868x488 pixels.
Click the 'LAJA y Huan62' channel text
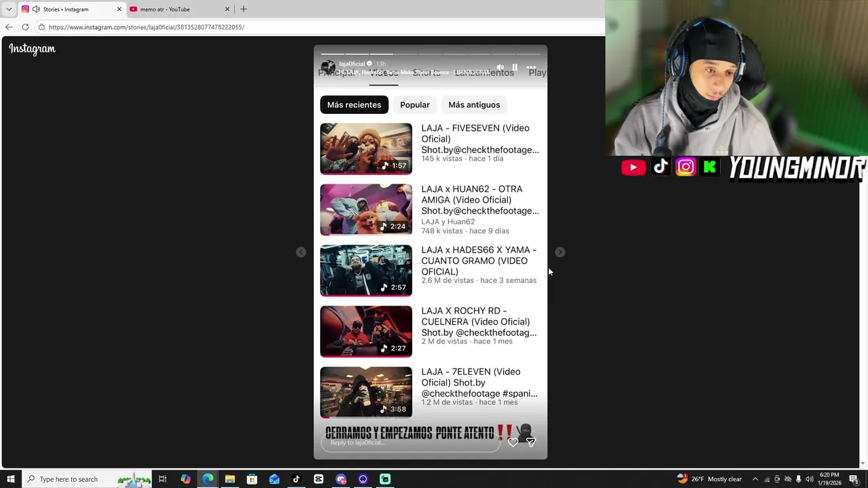pyautogui.click(x=448, y=222)
